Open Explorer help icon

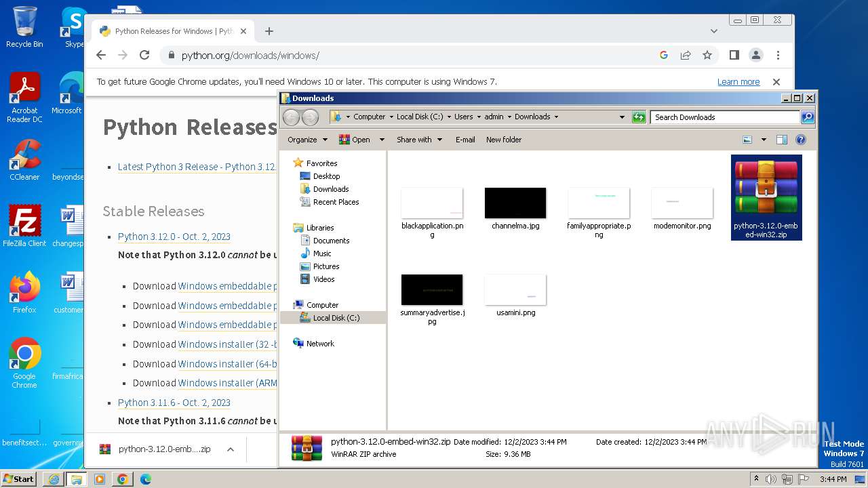(x=801, y=140)
